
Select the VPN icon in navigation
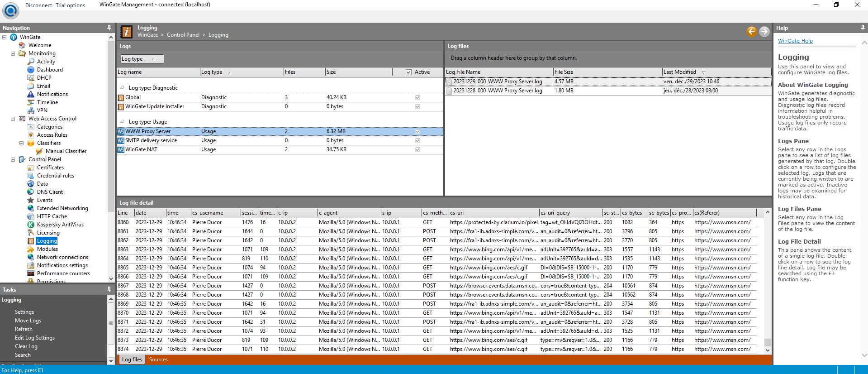tap(31, 110)
